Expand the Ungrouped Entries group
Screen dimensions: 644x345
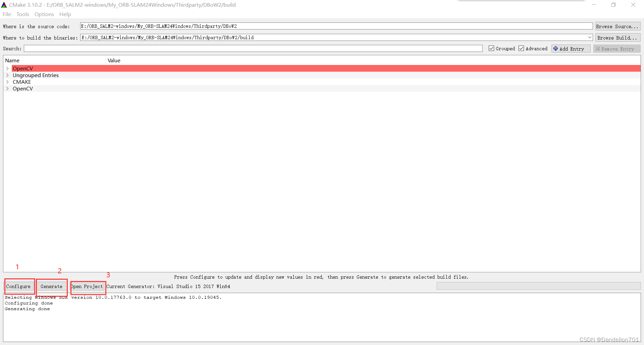pyautogui.click(x=7, y=75)
